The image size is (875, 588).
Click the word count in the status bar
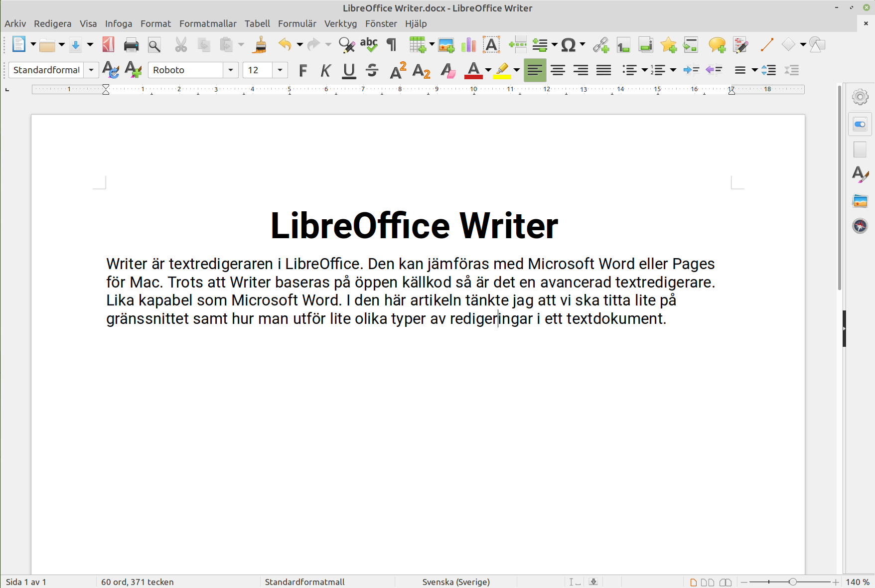point(137,582)
